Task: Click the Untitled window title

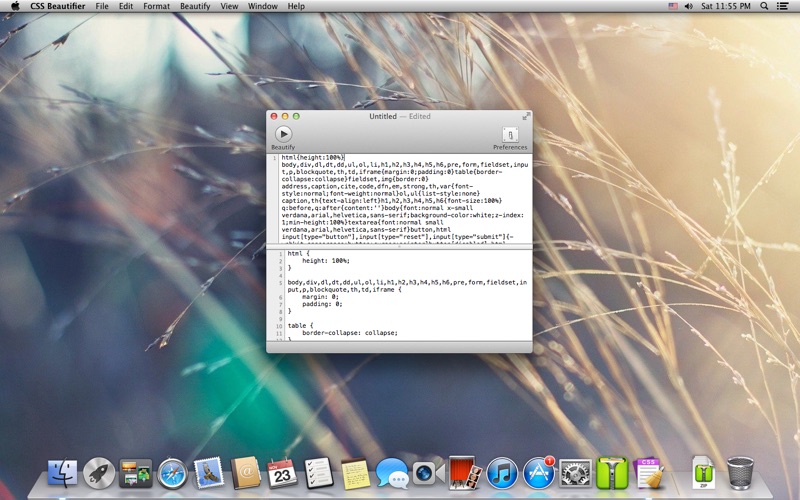Action: click(383, 116)
